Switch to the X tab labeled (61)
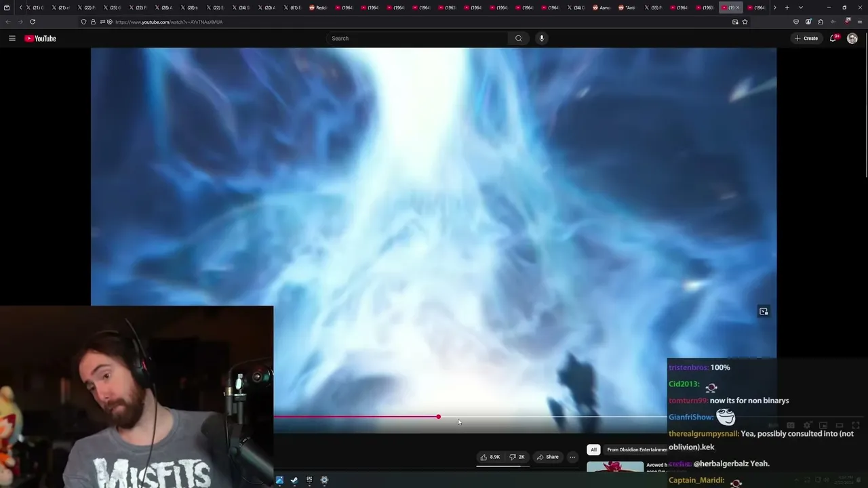The image size is (868, 488). pyautogui.click(x=292, y=7)
